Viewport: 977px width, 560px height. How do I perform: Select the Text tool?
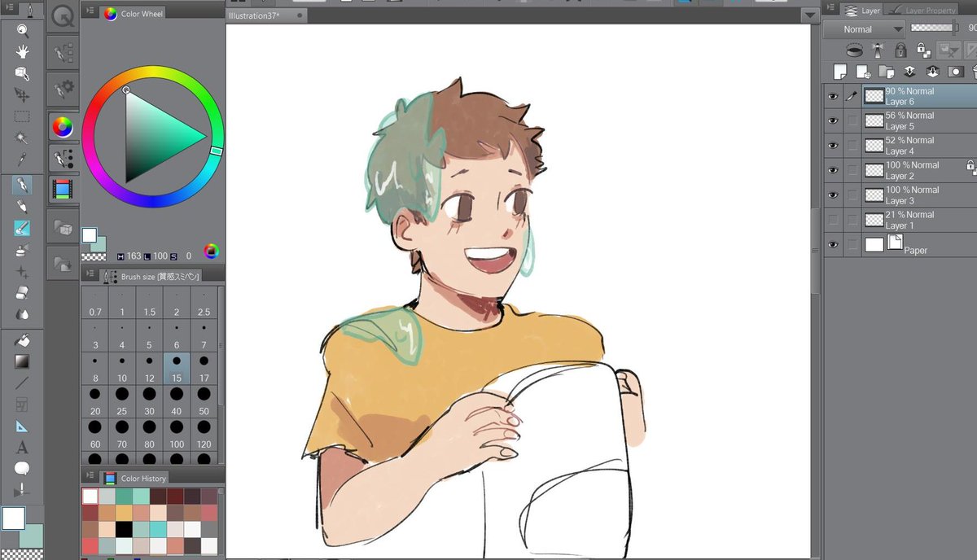22,448
